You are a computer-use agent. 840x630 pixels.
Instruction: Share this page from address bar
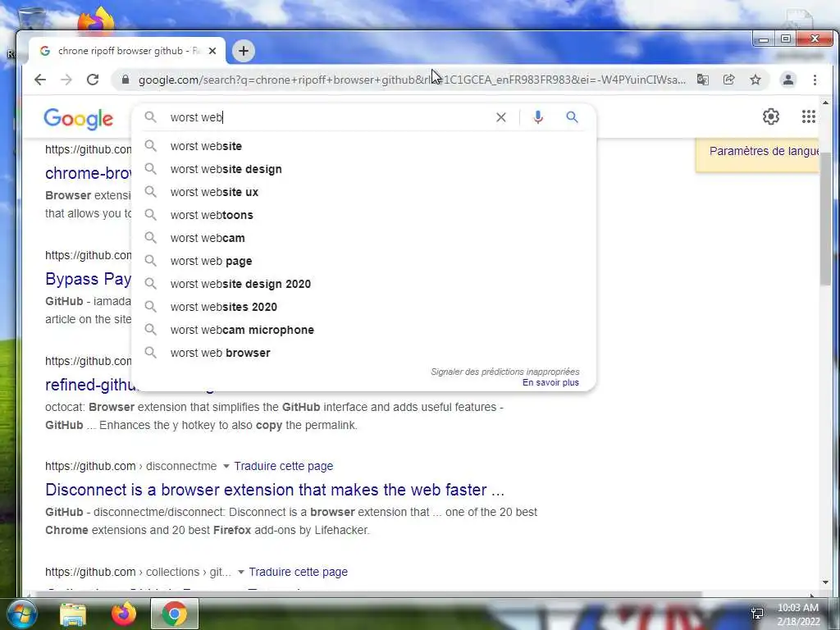[x=728, y=80]
